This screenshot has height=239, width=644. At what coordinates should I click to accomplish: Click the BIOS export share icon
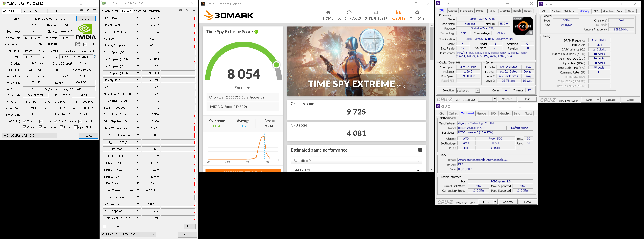pos(78,44)
